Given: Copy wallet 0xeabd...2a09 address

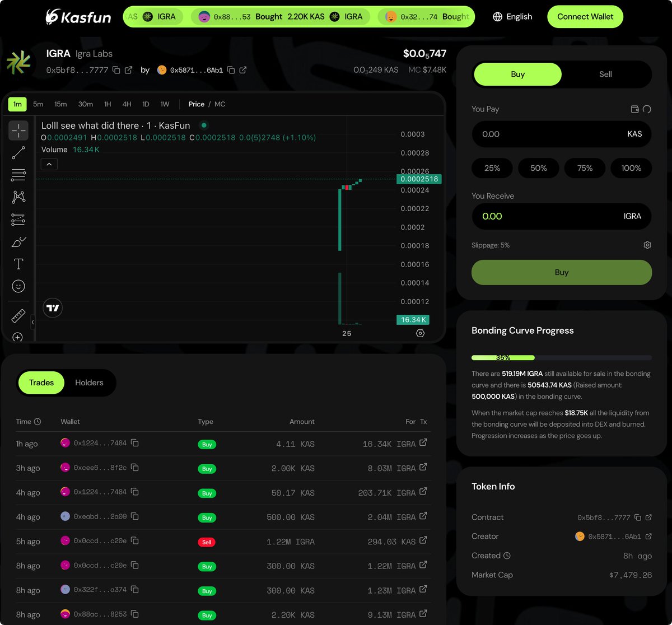Looking at the screenshot, I should tap(135, 516).
